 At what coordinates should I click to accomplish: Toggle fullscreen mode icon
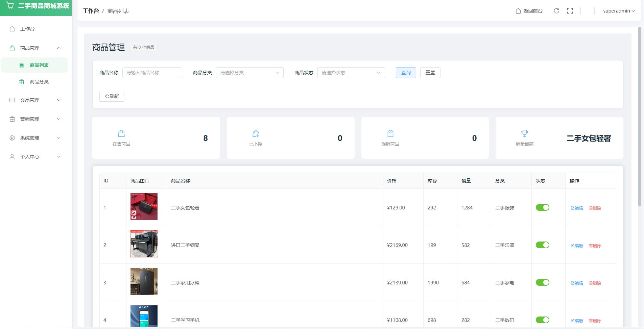[x=570, y=11]
